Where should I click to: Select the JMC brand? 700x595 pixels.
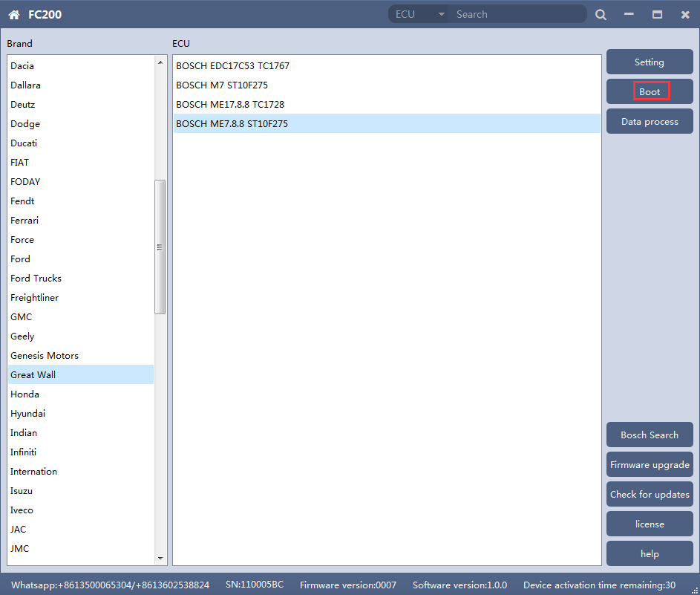tap(81, 548)
